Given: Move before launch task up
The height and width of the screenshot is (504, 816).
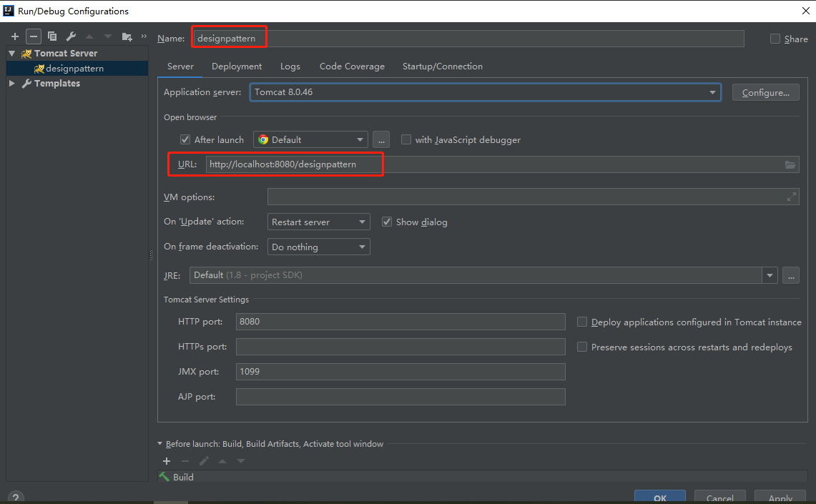Looking at the screenshot, I should tap(222, 461).
